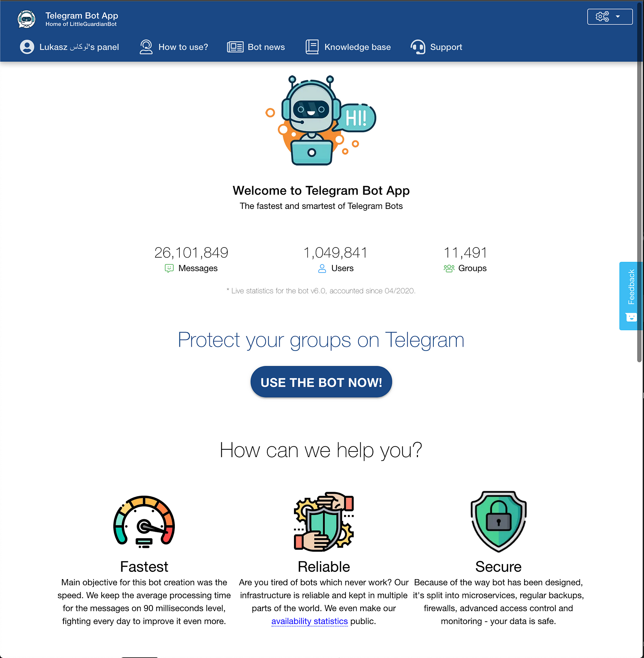644x658 pixels.
Task: Click the LittleGuardianBot logo icon in header
Action: (x=26, y=19)
